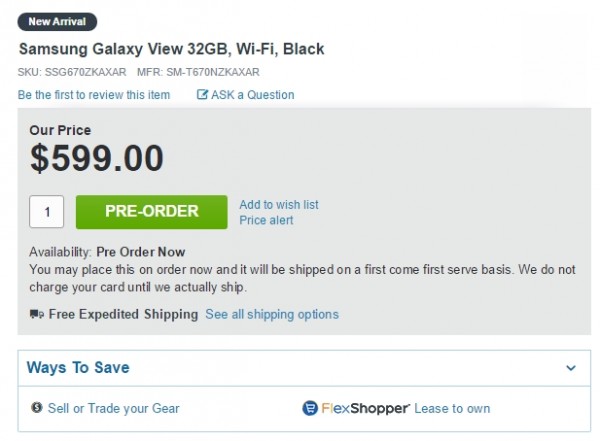Image resolution: width=600 pixels, height=441 pixels.
Task: Click the Free Expedited Shipping truck icon
Action: [x=37, y=314]
